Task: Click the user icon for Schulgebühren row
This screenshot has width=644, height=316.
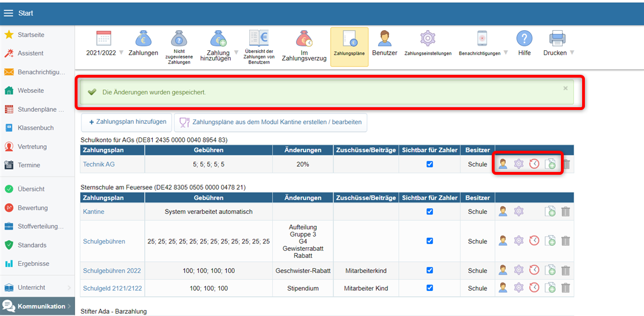Action: pyautogui.click(x=503, y=241)
